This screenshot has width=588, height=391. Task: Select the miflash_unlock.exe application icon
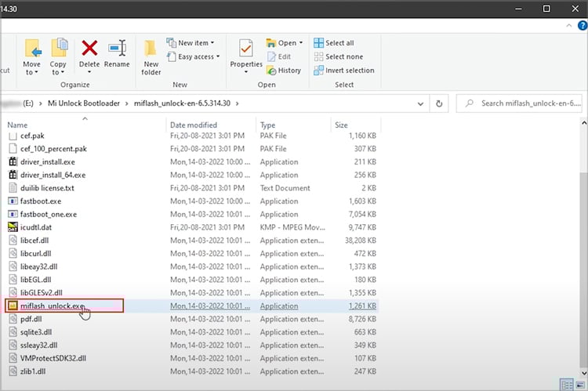[13, 306]
